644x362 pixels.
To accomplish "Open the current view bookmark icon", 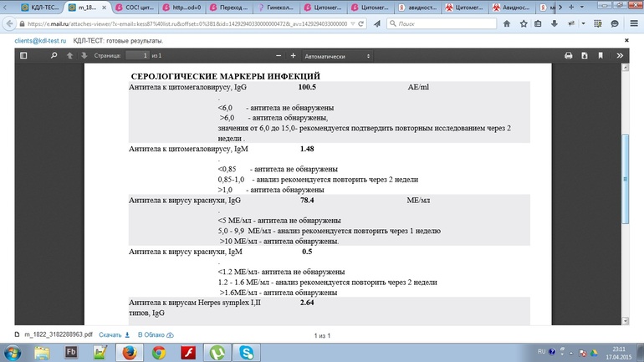I will pos(601,55).
